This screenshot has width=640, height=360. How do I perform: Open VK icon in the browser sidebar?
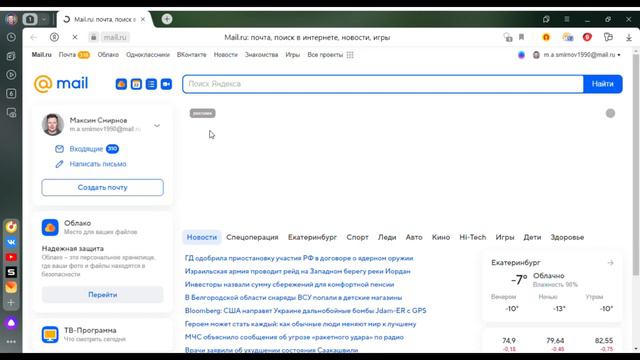[x=11, y=242]
